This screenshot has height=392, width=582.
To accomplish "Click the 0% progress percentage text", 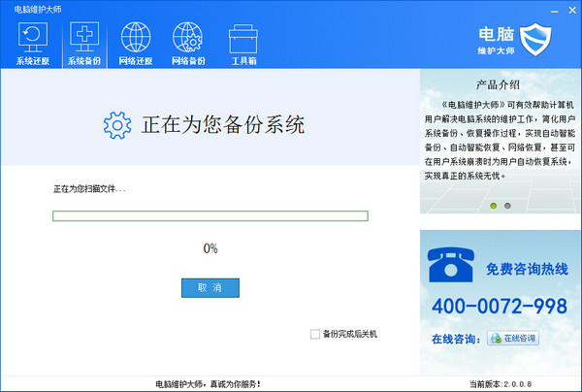I will pos(210,248).
